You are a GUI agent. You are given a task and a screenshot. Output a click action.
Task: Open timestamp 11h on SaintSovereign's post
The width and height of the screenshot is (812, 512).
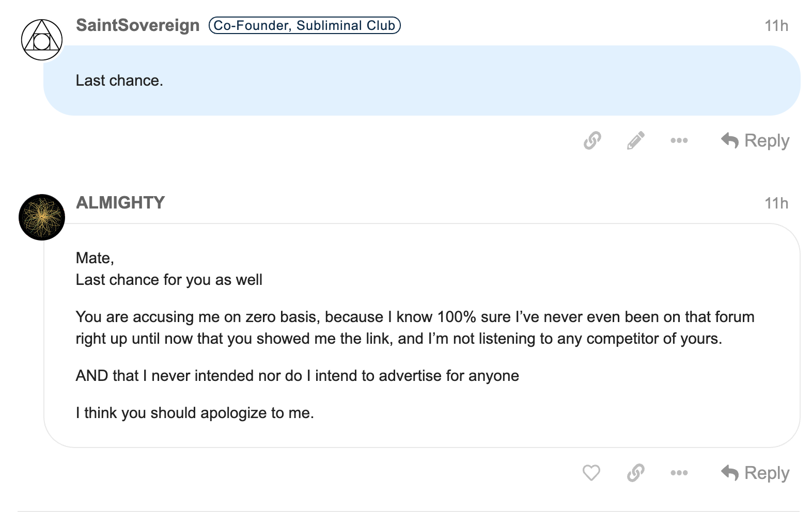776,26
